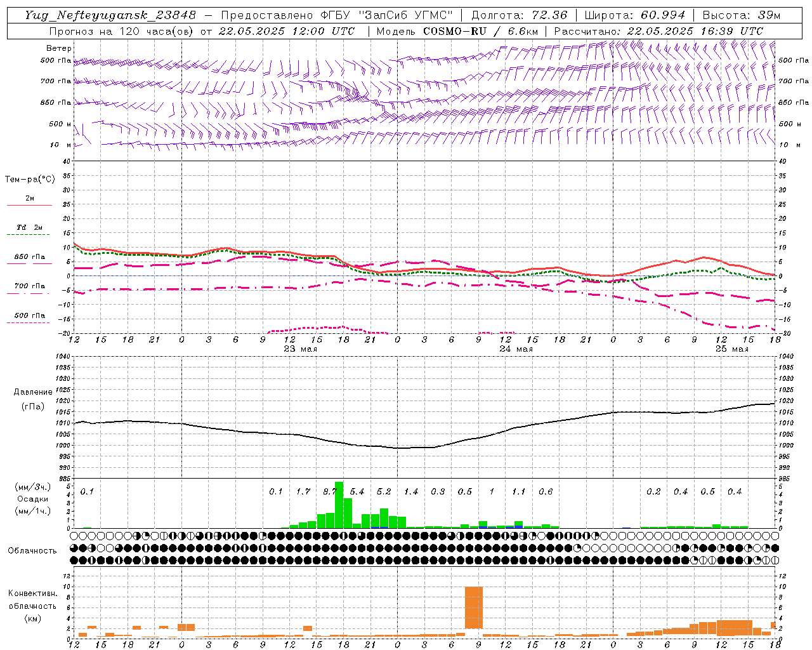Click the 5.4 precipitation total value

(x=357, y=492)
